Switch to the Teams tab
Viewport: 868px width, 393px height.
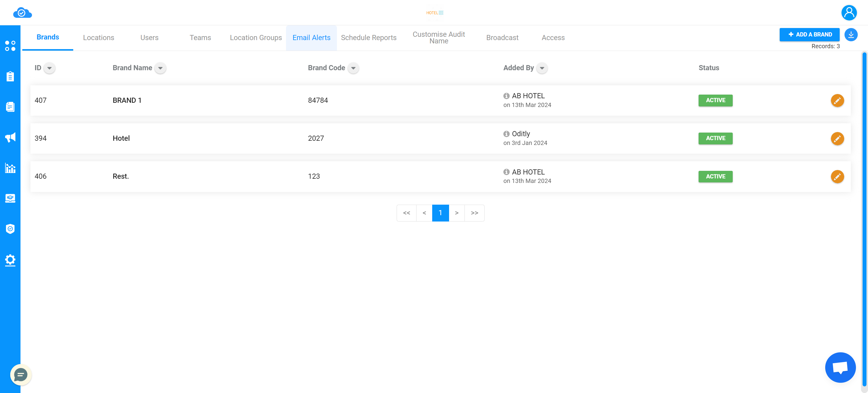200,38
